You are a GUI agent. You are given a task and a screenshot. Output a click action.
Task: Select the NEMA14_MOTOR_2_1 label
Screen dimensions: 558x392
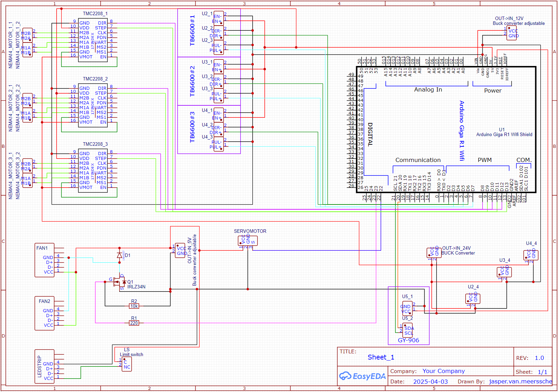[x=10, y=108]
